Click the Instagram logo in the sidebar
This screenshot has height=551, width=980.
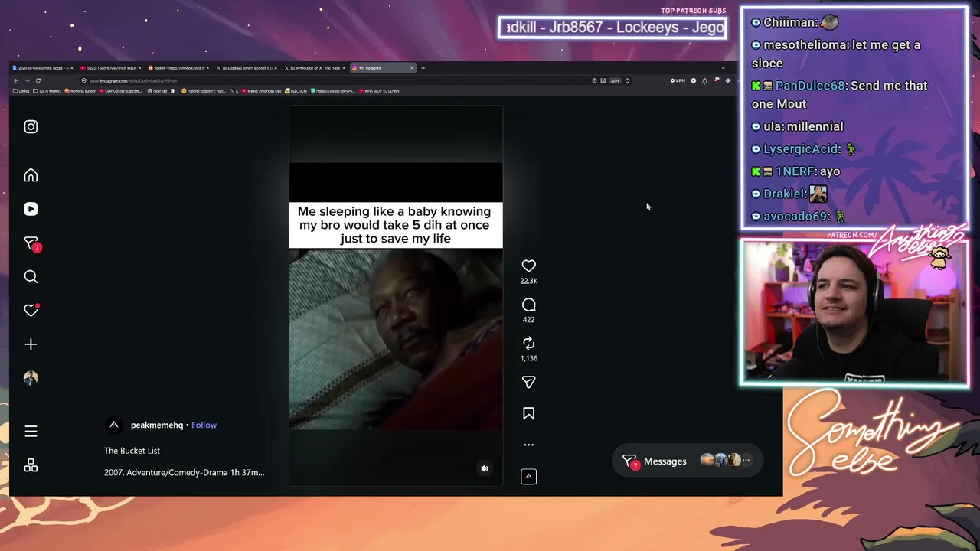pos(31,127)
